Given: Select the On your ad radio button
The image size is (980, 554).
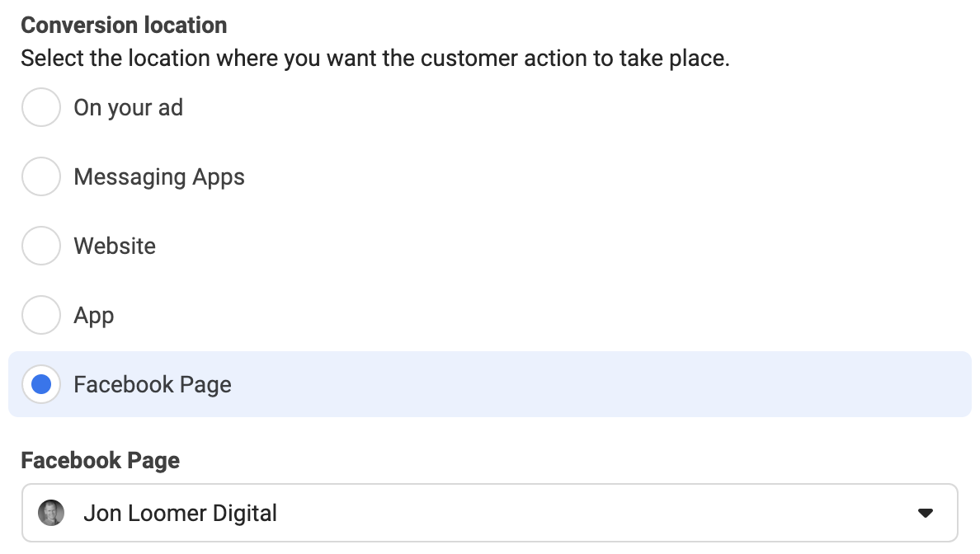Looking at the screenshot, I should [41, 107].
